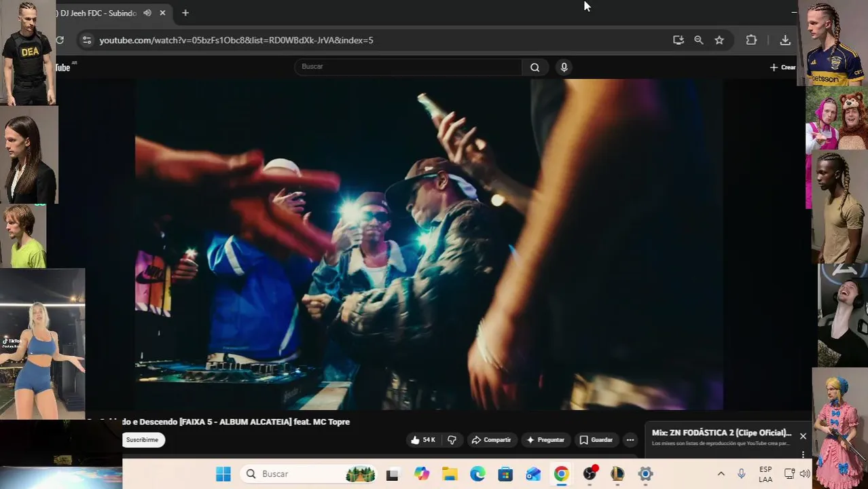The height and width of the screenshot is (489, 868).
Task: Click the install/cast screen icon in address bar
Action: (x=678, y=40)
